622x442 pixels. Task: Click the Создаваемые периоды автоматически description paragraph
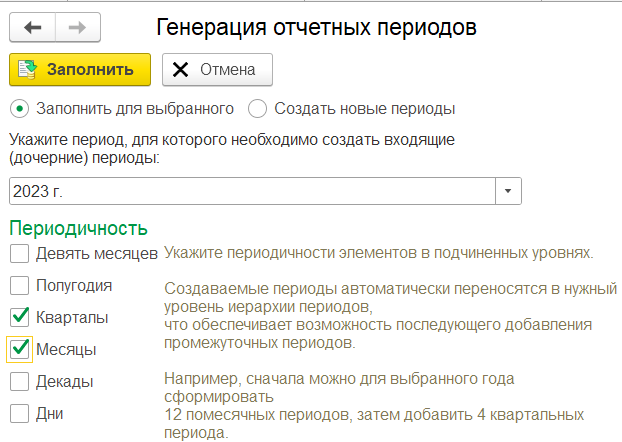(390, 315)
